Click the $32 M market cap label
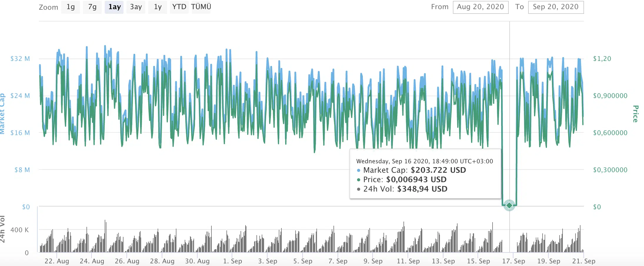This screenshot has height=266, width=644. point(20,59)
